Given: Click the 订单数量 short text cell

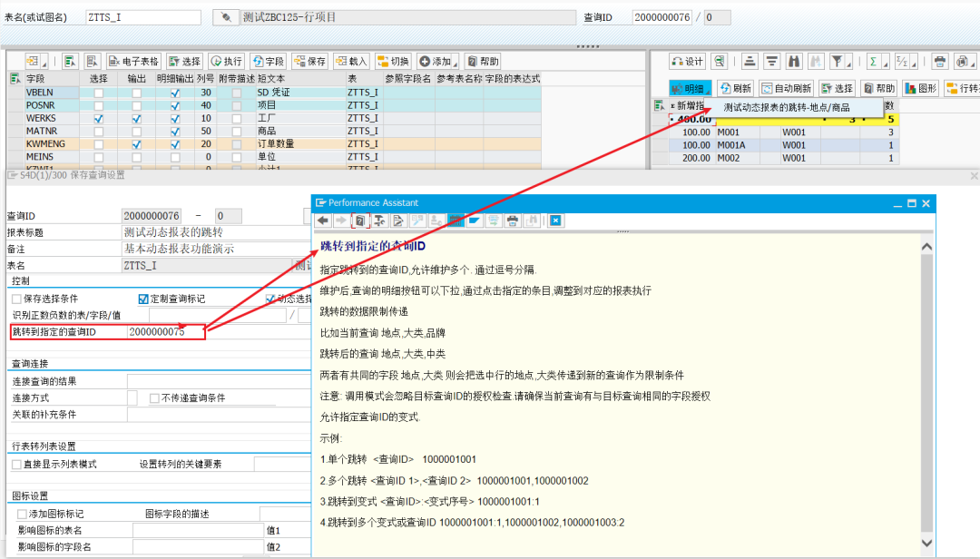Looking at the screenshot, I should pyautogui.click(x=300, y=143).
